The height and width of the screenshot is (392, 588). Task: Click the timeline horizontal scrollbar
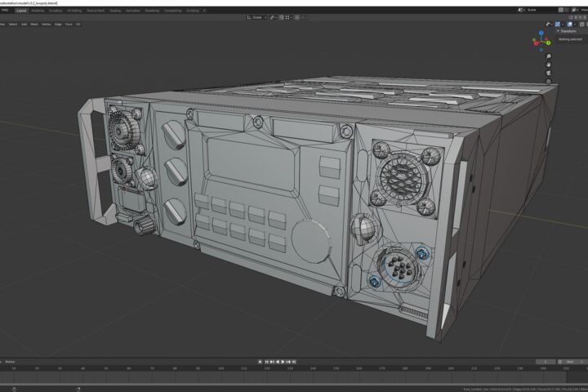point(294,384)
